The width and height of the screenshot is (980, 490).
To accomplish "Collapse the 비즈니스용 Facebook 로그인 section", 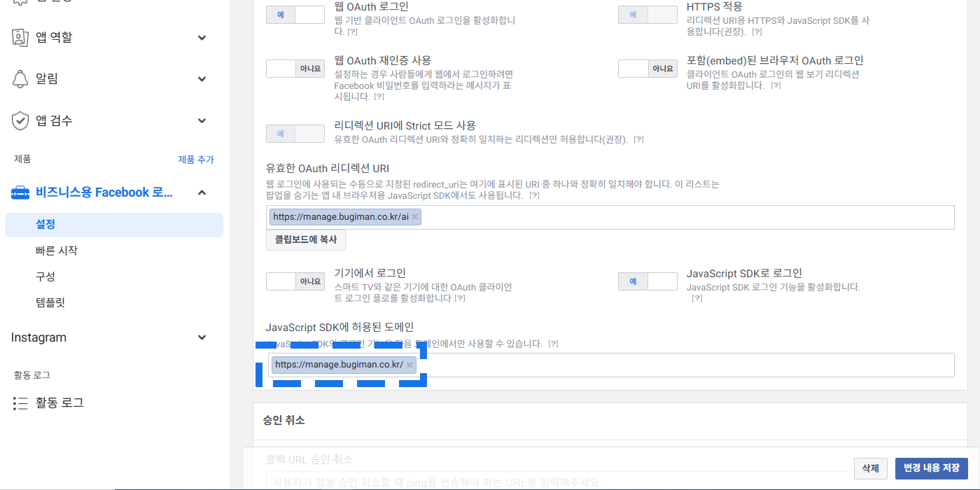I will [202, 192].
